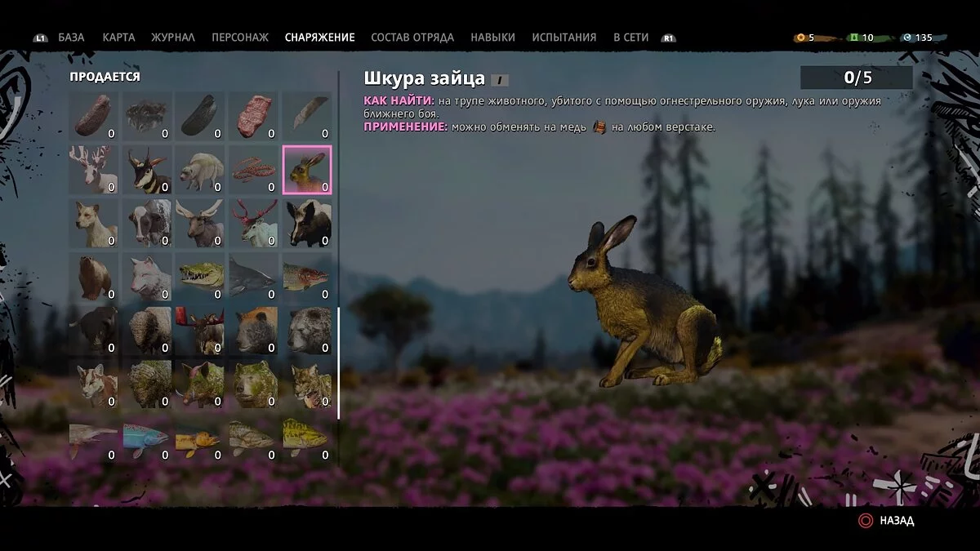Switch to the ПЕРСОНАЖ tab
This screenshot has width=980, height=551.
point(240,38)
